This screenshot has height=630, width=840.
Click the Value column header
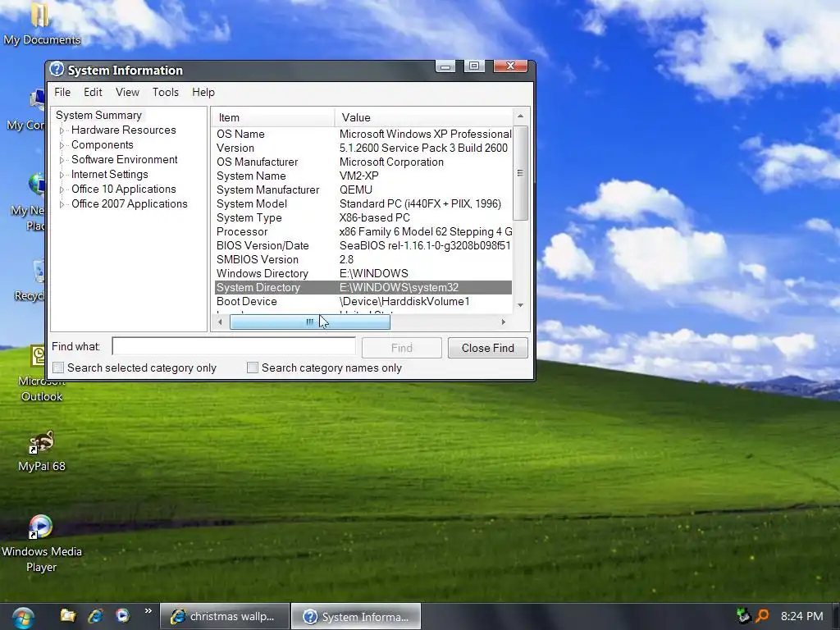423,117
